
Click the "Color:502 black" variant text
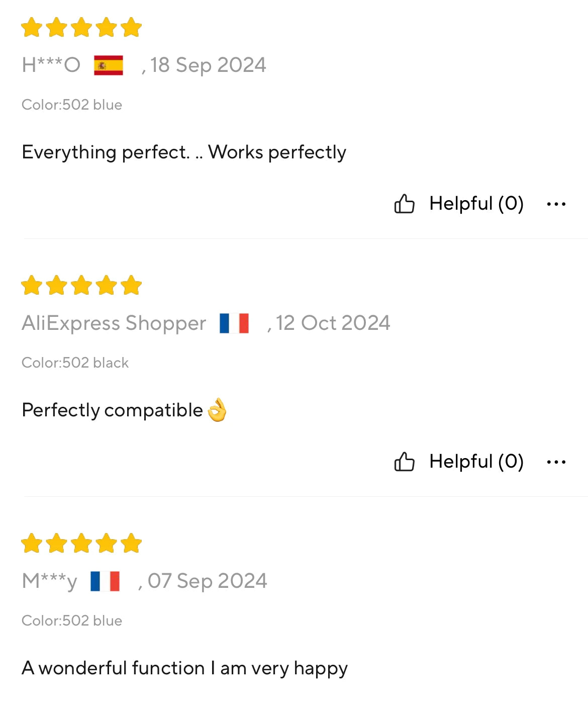75,363
